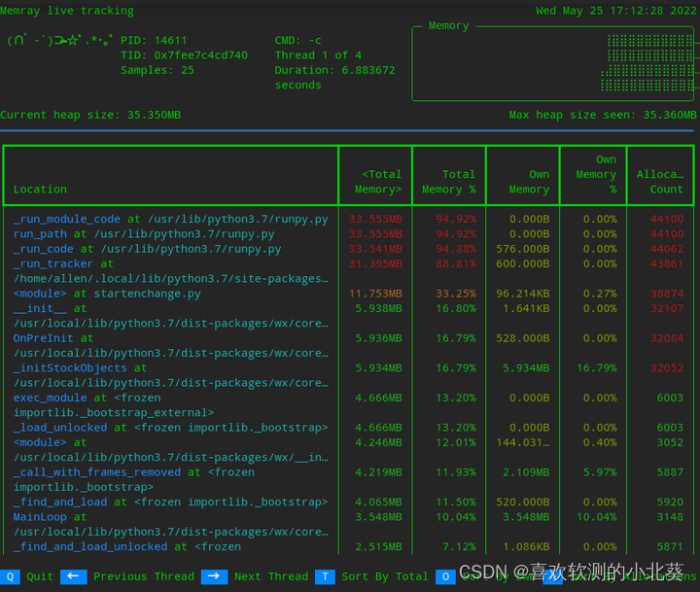The image size is (700, 592).
Task: Click the PID: 14611 text
Action: pyautogui.click(x=154, y=40)
